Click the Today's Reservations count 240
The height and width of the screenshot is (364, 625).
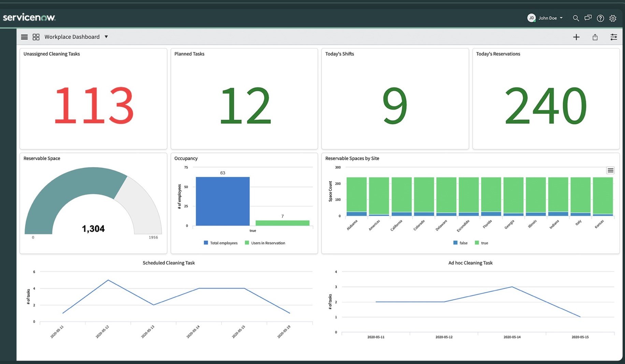(x=546, y=105)
